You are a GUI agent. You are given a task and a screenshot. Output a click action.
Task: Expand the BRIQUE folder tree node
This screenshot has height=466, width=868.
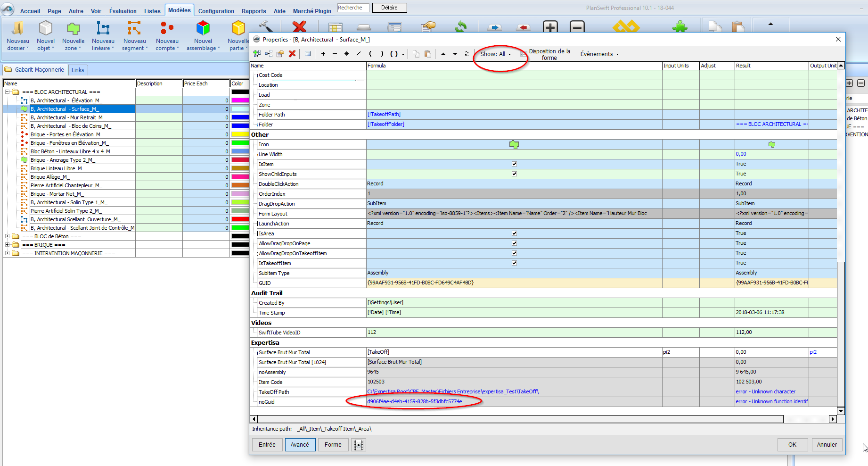7,245
